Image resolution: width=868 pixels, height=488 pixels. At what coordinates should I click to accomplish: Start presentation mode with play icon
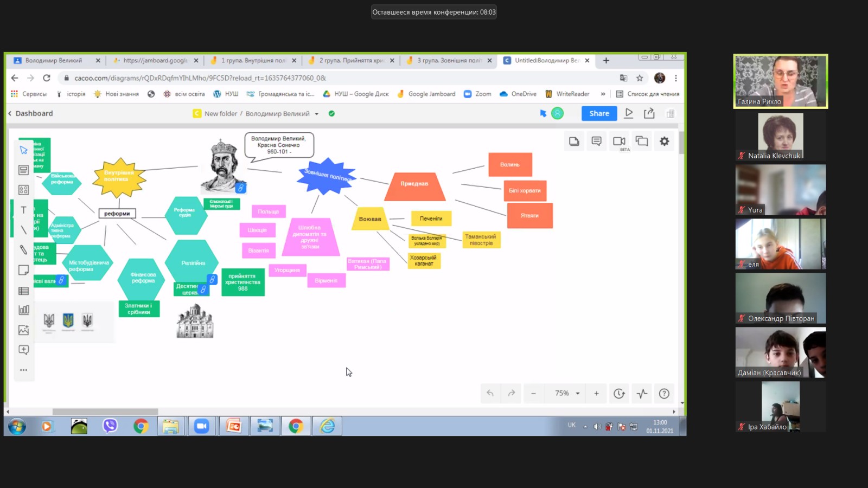[629, 113]
